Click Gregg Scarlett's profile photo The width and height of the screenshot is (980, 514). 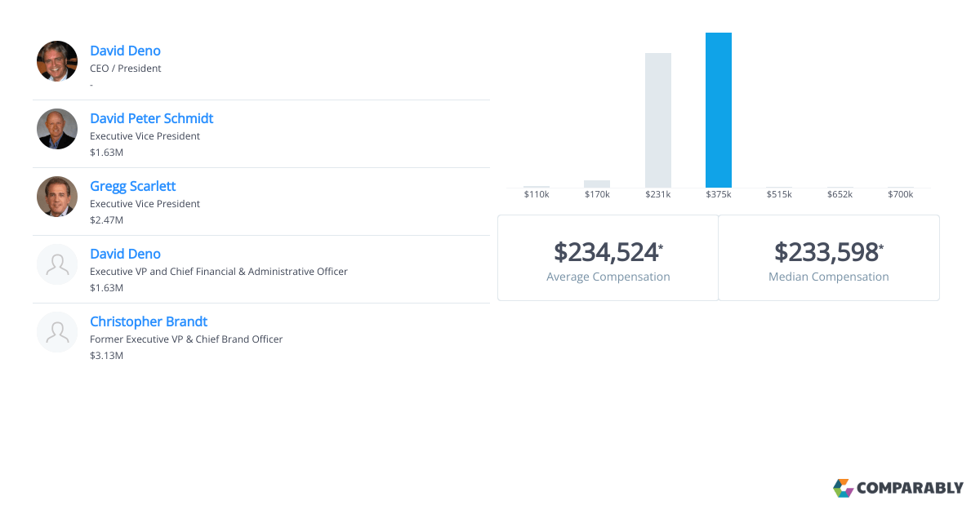(x=56, y=197)
